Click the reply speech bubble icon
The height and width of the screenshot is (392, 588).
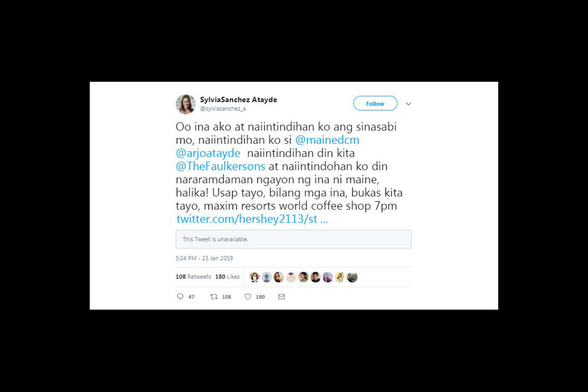click(x=180, y=297)
